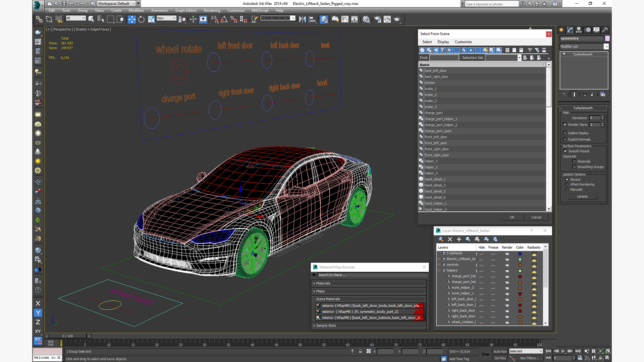
Task: Enable the Explicit Normals checkbox
Action: pyautogui.click(x=565, y=139)
